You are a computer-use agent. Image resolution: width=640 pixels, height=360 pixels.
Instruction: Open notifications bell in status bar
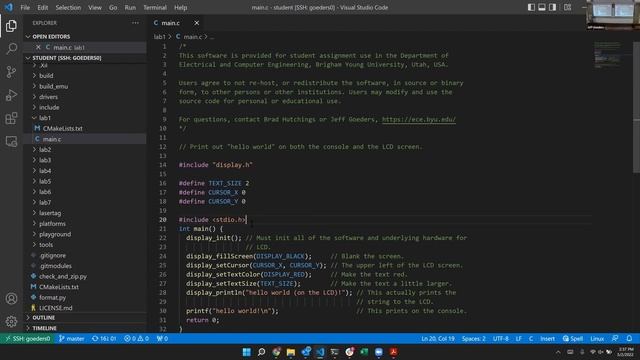click(x=629, y=339)
